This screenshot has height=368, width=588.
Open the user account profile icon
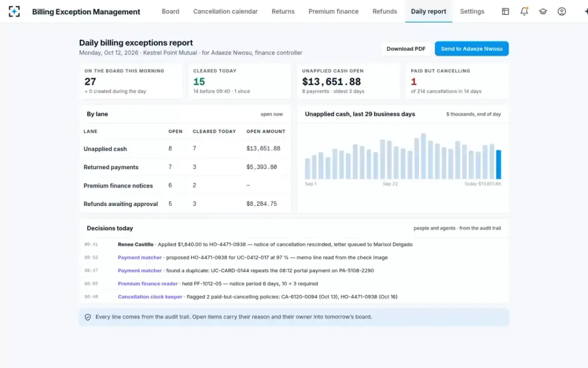coord(562,11)
